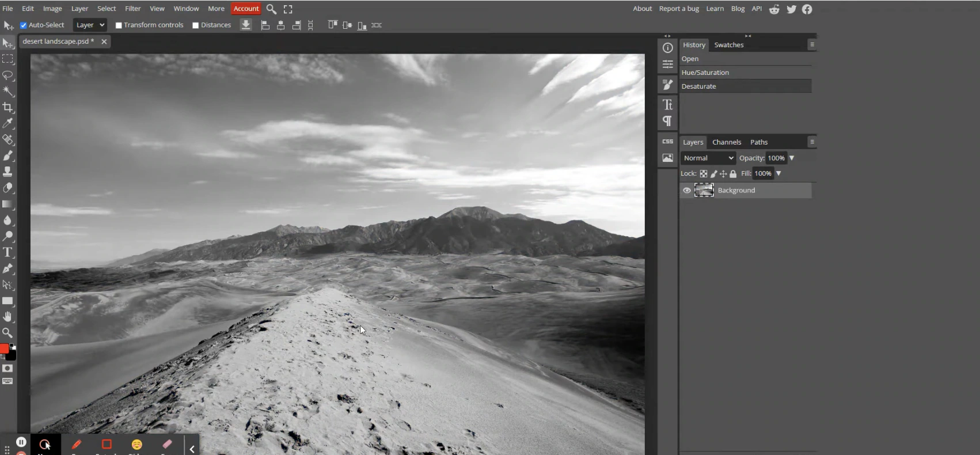Expand the Opacity slider arrow
This screenshot has height=455, width=980.
click(x=792, y=158)
